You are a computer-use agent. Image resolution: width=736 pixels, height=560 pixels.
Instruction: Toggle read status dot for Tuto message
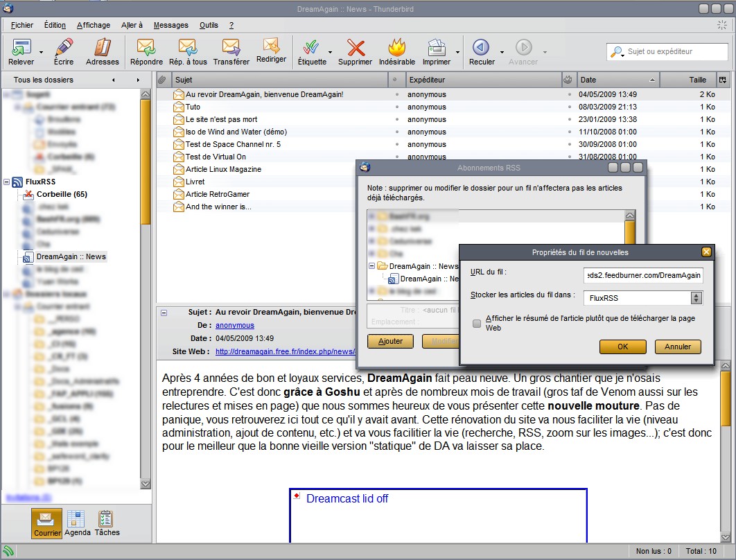click(397, 107)
